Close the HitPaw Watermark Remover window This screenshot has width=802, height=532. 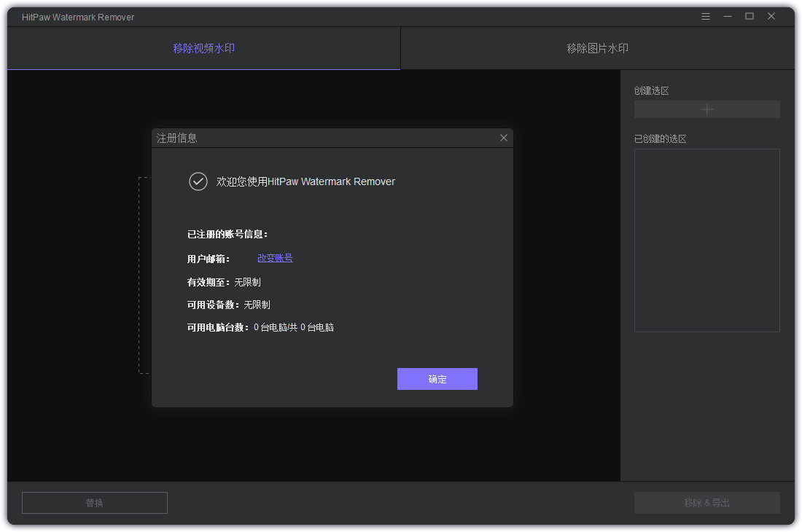click(771, 16)
